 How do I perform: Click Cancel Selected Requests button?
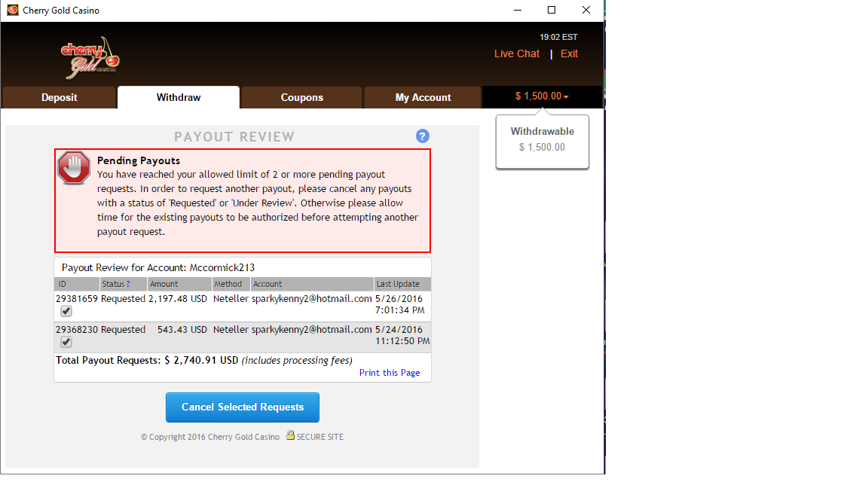[243, 407]
